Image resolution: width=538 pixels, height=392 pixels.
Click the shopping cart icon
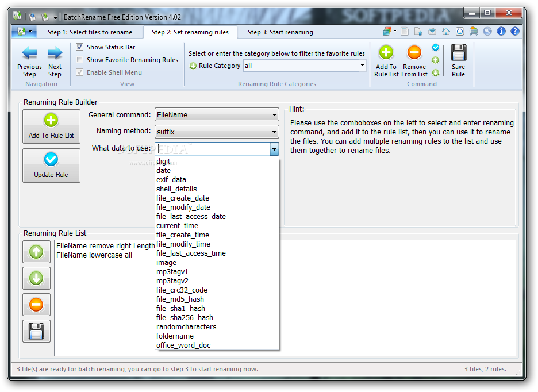(x=474, y=32)
